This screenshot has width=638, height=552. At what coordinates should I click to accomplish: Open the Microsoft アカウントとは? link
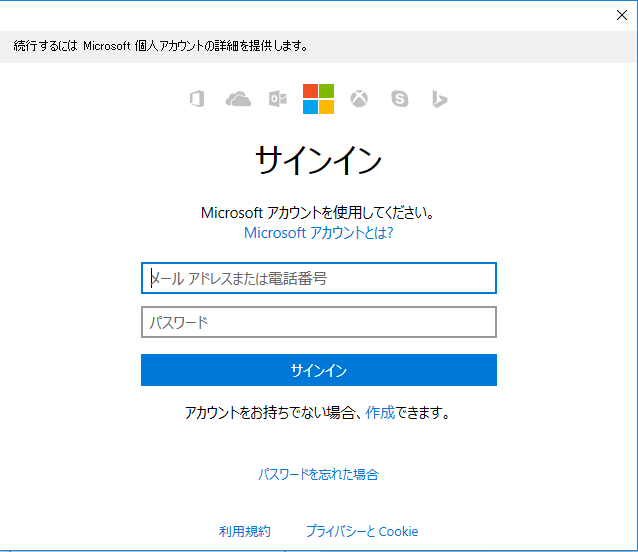click(319, 233)
